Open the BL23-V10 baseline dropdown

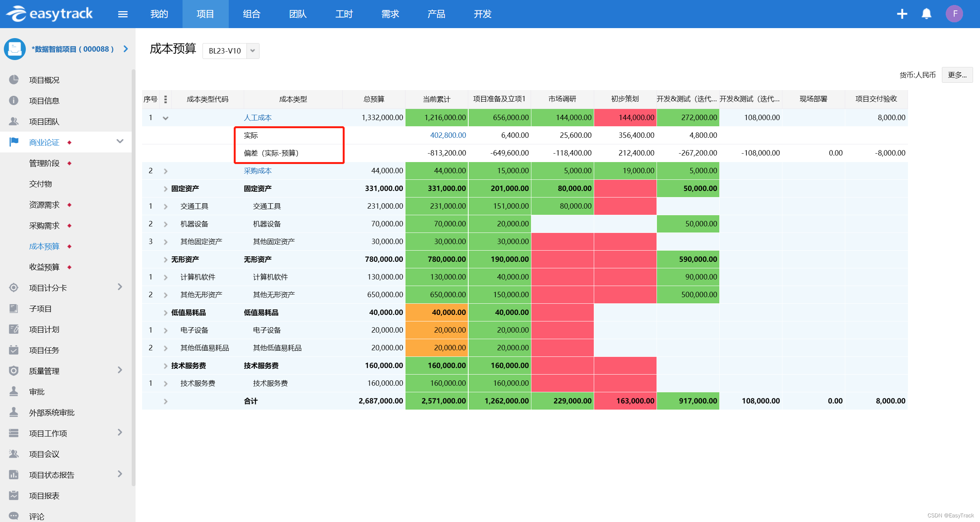click(x=253, y=51)
